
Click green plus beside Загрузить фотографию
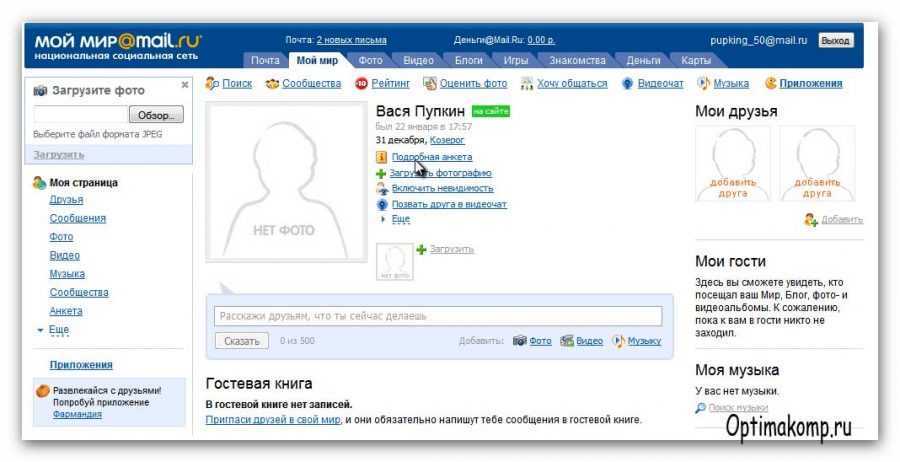pos(381,173)
